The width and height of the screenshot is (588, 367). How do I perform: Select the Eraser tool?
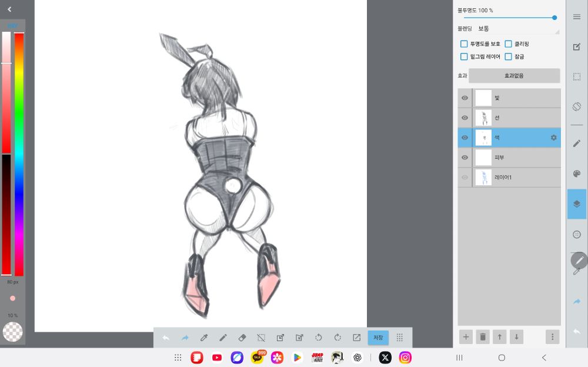click(x=242, y=338)
